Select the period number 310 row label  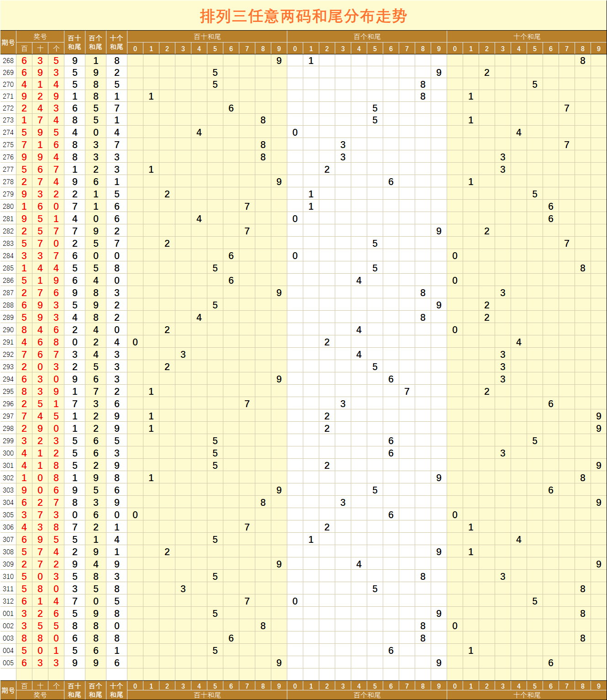8,577
